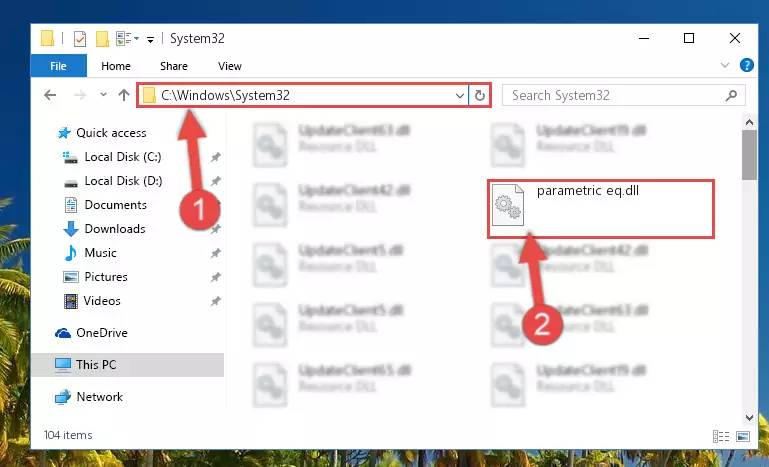769x467 pixels.
Task: Open the recent locations dropdown
Action: (103, 94)
